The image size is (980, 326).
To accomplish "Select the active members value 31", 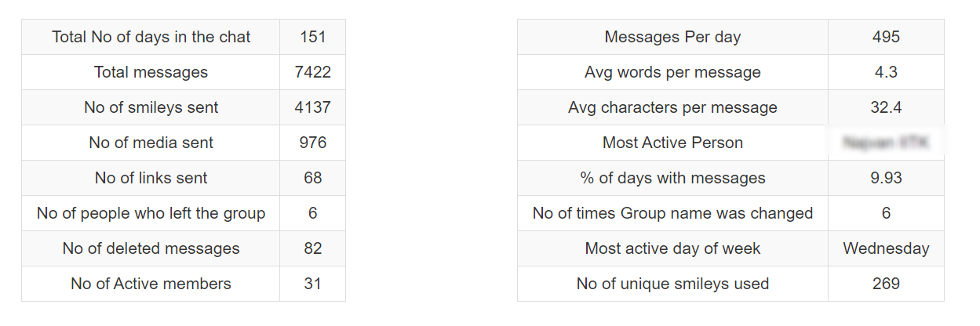I will [x=312, y=284].
